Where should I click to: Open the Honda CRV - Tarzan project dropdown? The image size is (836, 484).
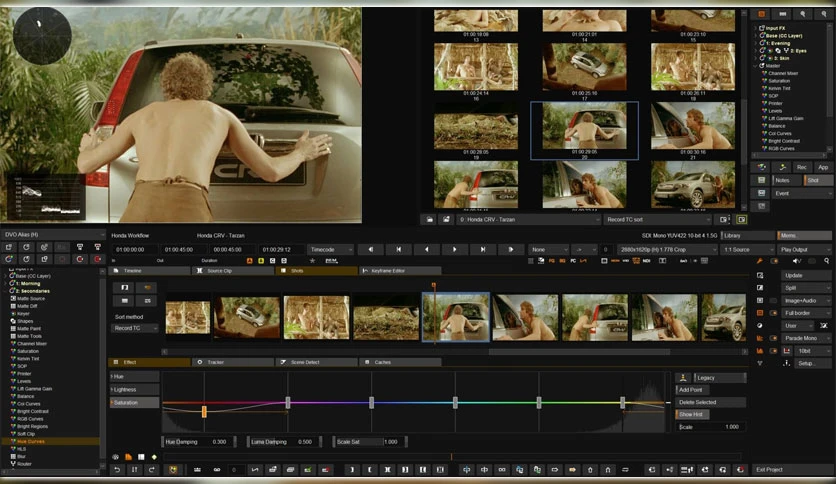pyautogui.click(x=529, y=219)
